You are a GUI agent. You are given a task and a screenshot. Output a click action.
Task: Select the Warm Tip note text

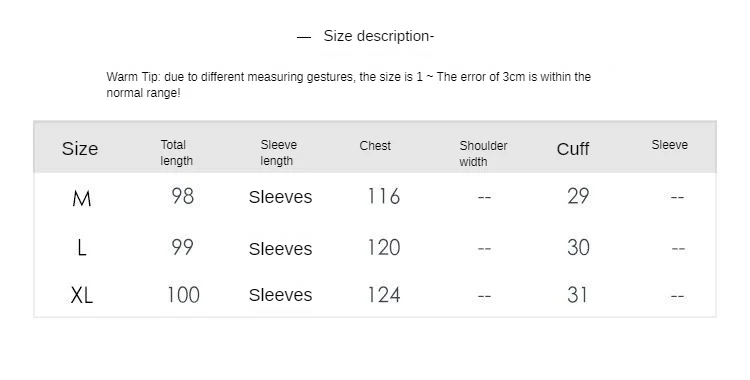[349, 85]
